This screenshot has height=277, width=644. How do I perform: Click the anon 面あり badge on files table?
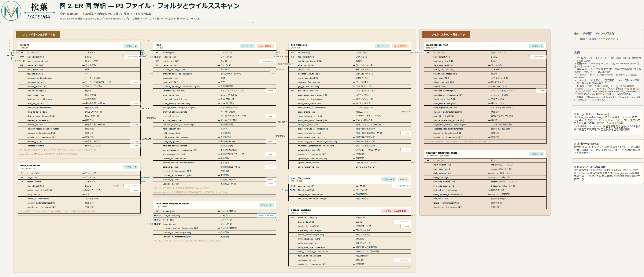pyautogui.click(x=265, y=46)
